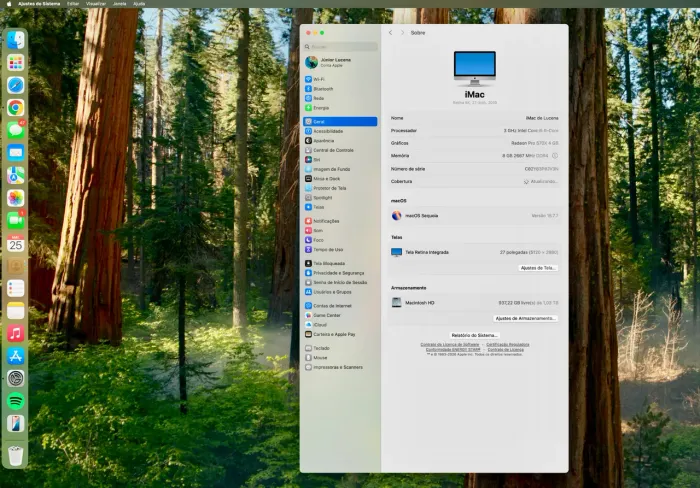Viewport: 700px width, 488px height.
Task: Go forward with the right chevron
Action: point(402,33)
